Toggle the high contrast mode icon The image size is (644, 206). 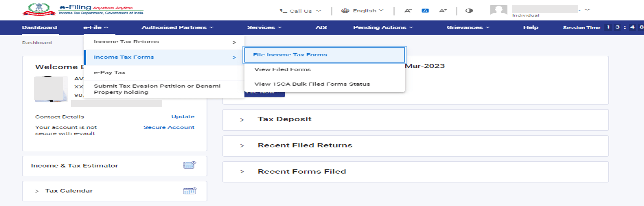[x=469, y=11]
